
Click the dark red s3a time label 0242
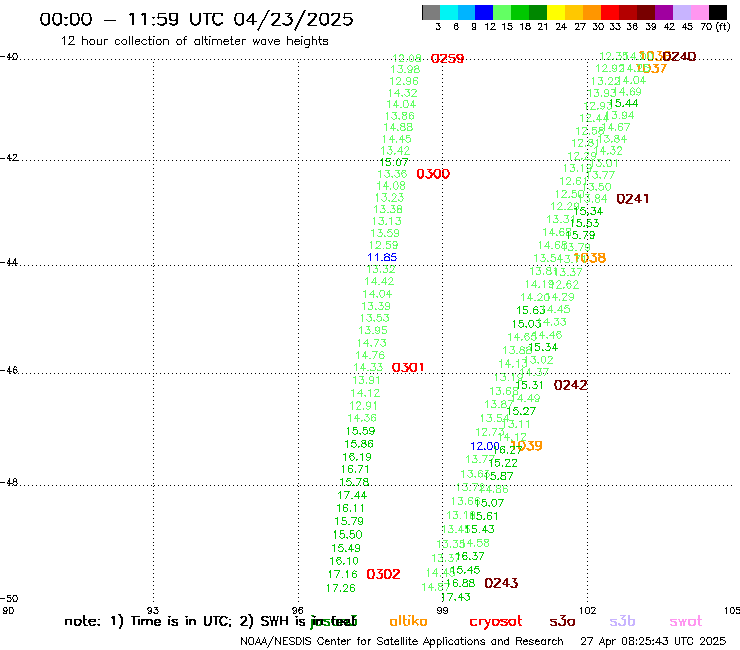(x=571, y=385)
